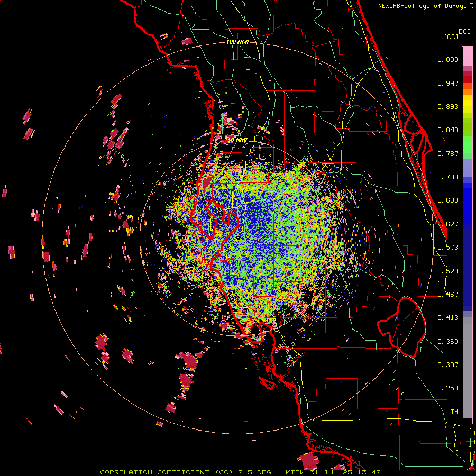Click the gray bottom segment of color bar

(x=467, y=368)
